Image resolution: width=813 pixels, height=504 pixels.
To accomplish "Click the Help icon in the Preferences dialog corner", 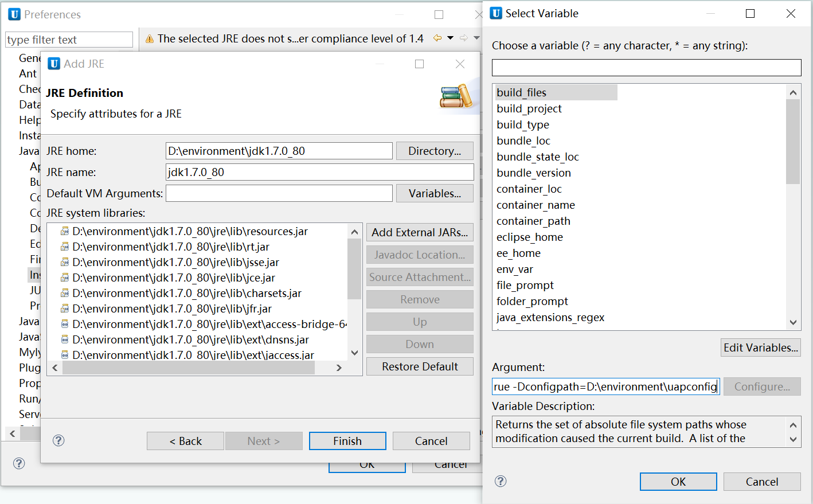I will (x=19, y=463).
